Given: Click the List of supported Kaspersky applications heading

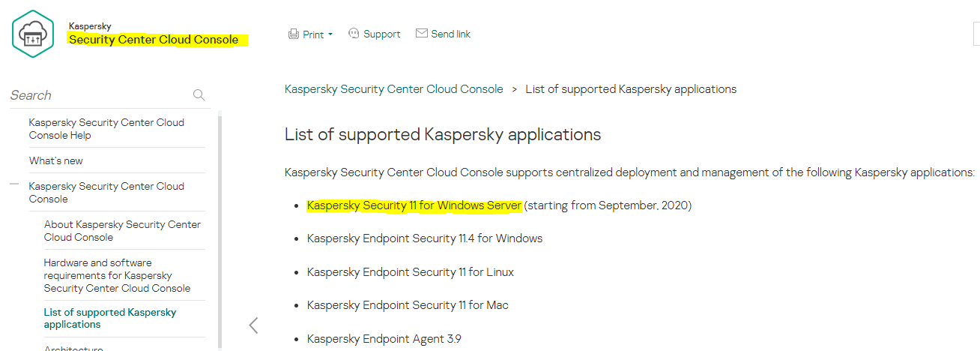Looking at the screenshot, I should tap(443, 135).
